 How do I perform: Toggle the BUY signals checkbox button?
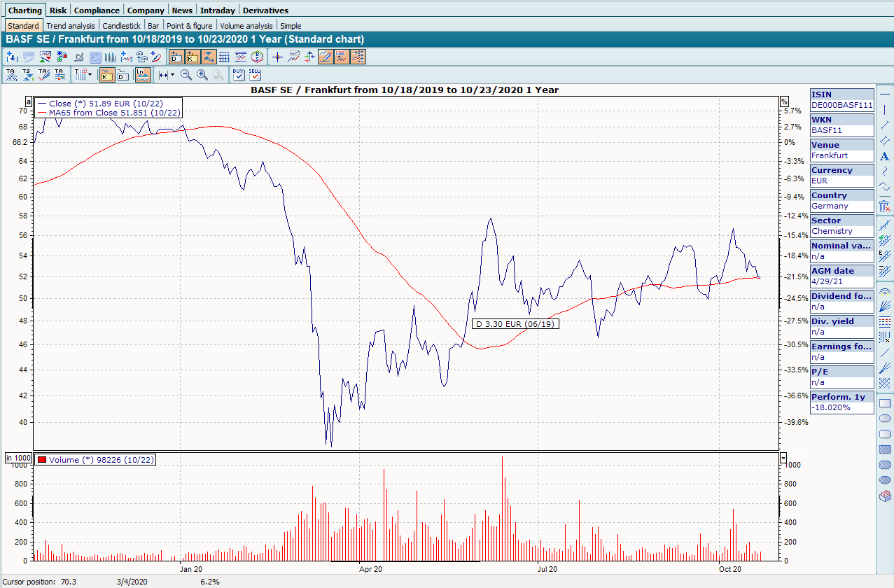pyautogui.click(x=238, y=74)
